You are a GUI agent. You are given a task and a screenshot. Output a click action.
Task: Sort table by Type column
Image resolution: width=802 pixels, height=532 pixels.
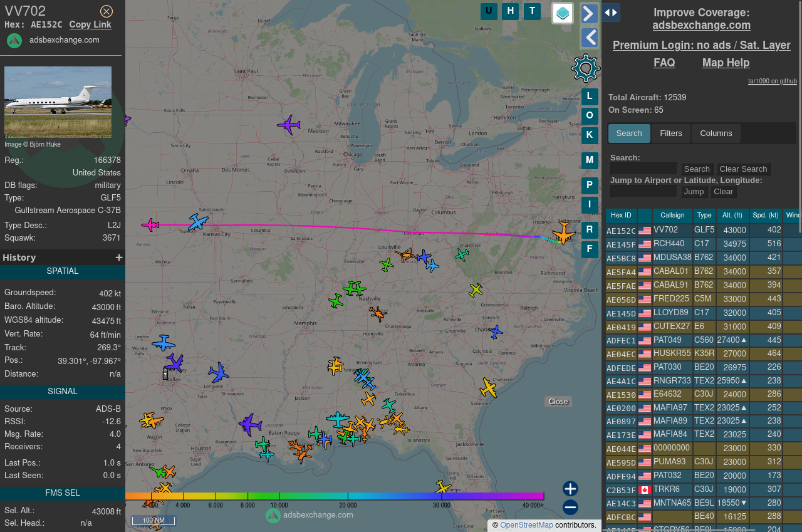pyautogui.click(x=704, y=216)
